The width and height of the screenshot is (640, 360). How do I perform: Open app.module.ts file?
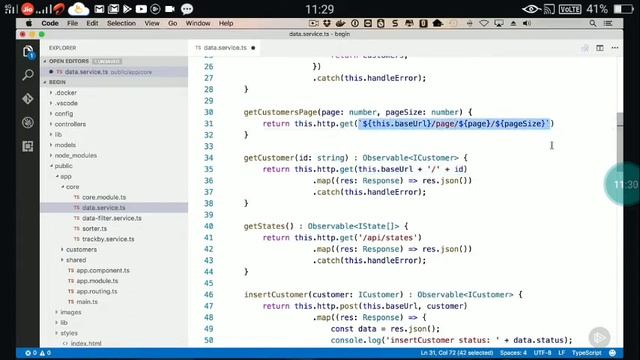coord(97,281)
